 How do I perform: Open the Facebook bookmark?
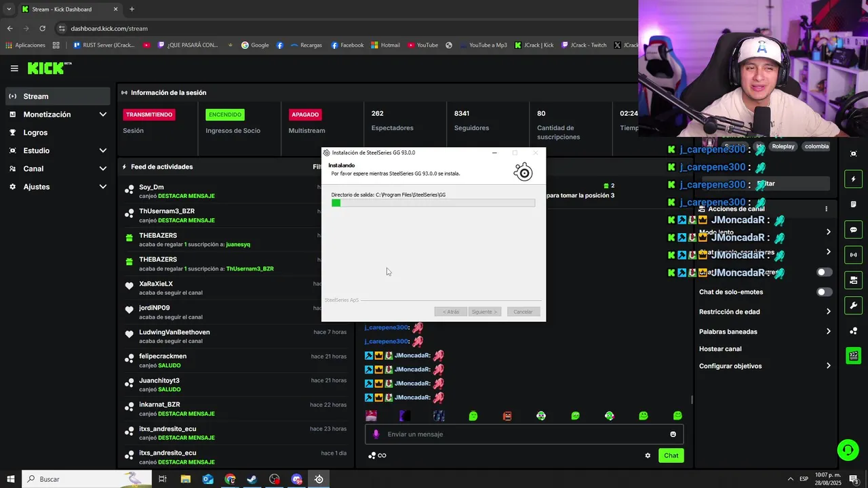pyautogui.click(x=347, y=45)
